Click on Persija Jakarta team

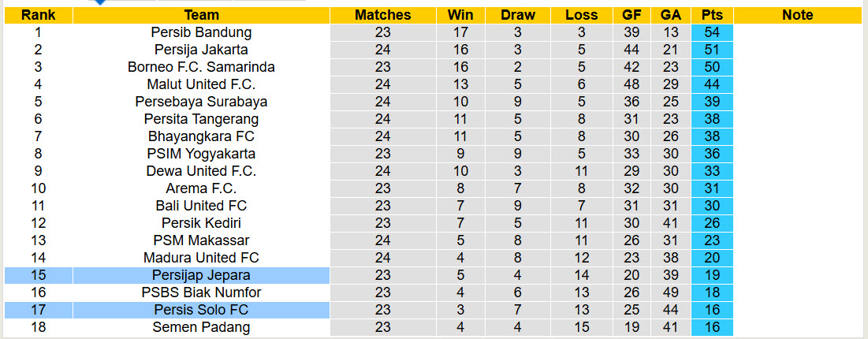(x=201, y=50)
